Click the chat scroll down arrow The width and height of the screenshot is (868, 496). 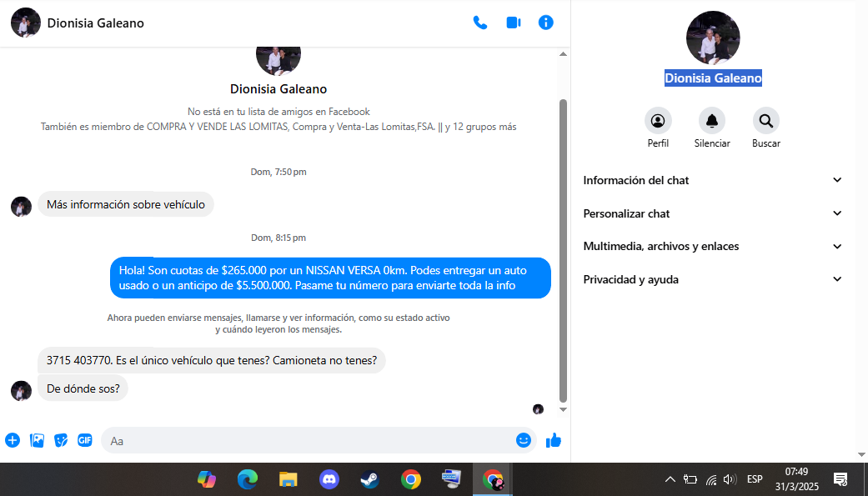[563, 409]
